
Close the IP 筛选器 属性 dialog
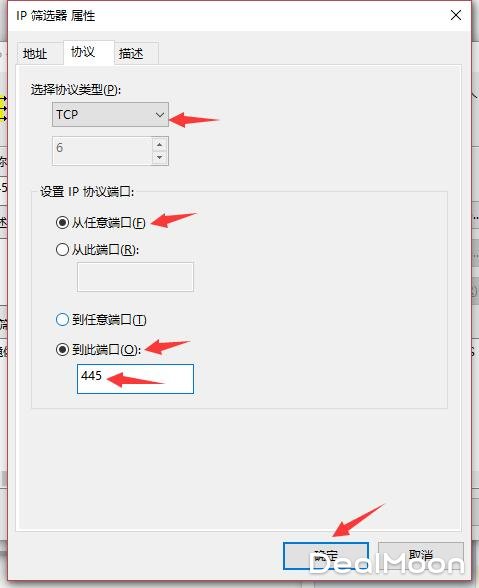[456, 15]
